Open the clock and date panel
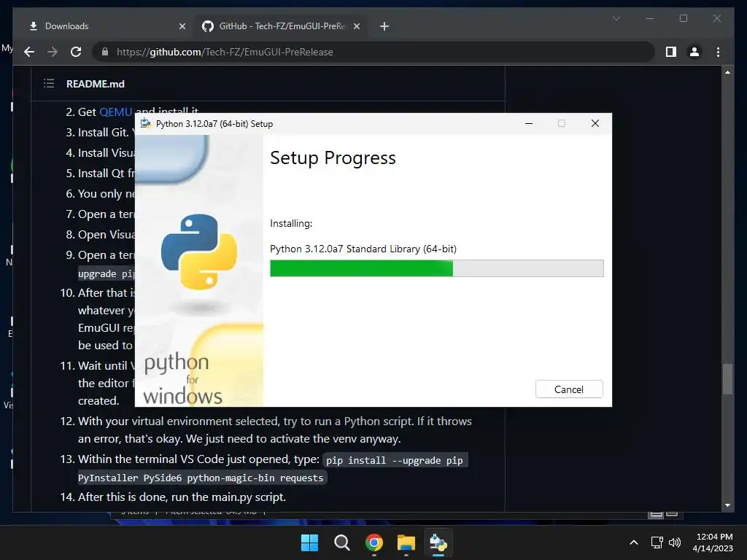The height and width of the screenshot is (560, 747). pos(713,542)
